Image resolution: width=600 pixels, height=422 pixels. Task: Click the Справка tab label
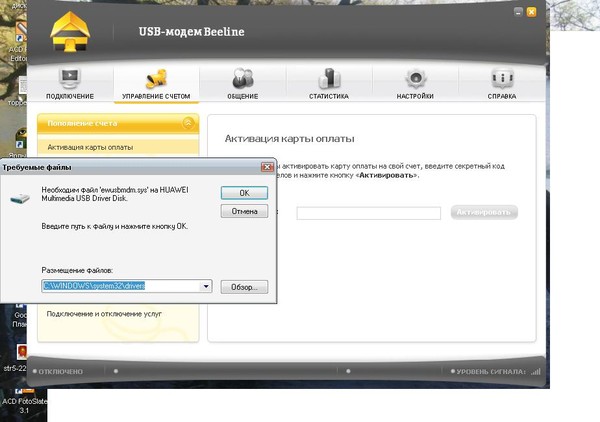point(502,96)
